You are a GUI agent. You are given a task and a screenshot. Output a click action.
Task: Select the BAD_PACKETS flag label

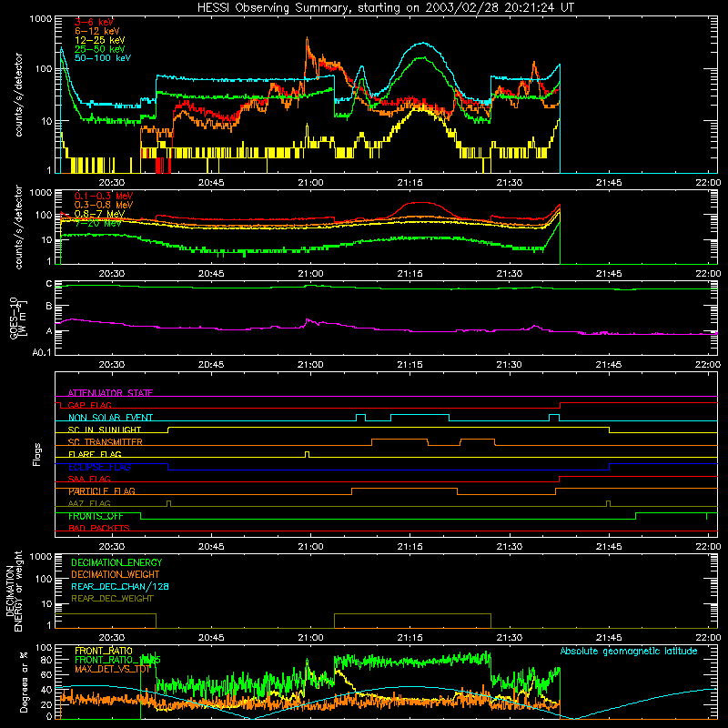tap(99, 528)
